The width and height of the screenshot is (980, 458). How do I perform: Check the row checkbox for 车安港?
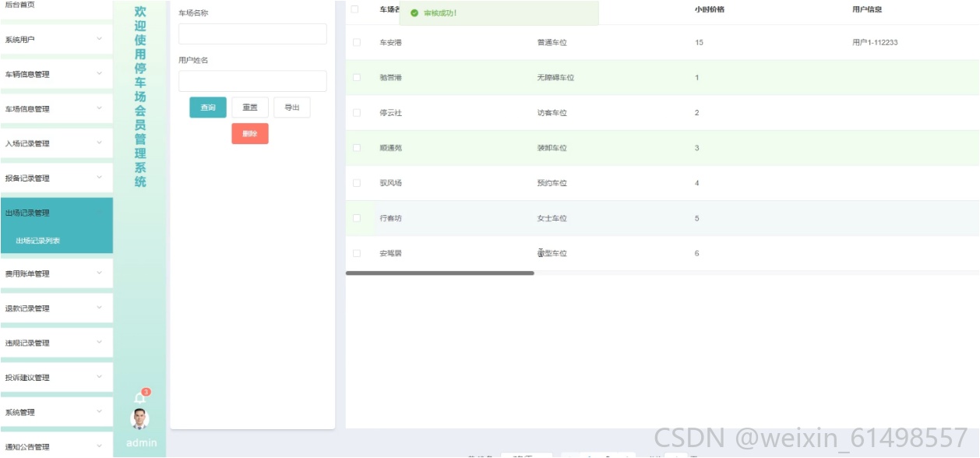click(357, 42)
